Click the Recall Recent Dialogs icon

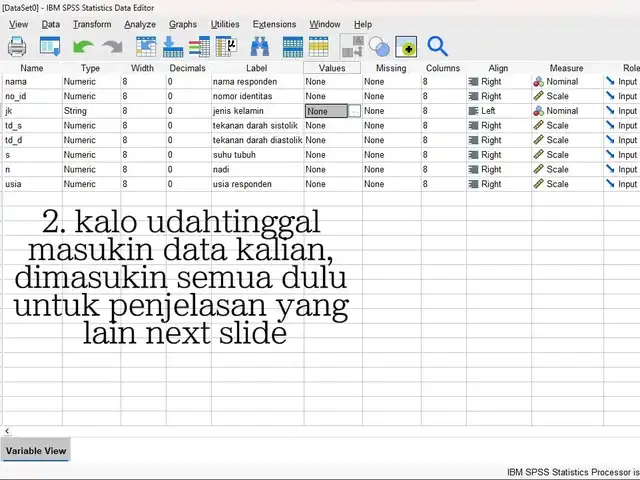click(x=50, y=46)
